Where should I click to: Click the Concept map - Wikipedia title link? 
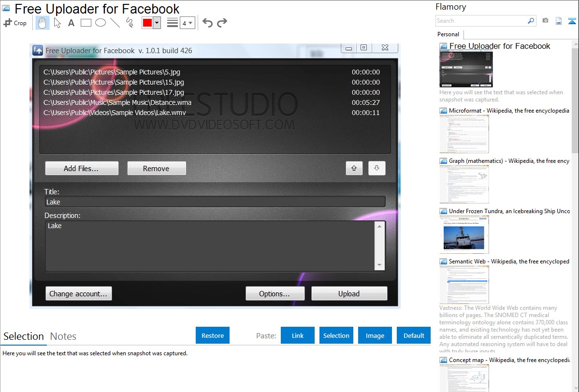pyautogui.click(x=509, y=360)
